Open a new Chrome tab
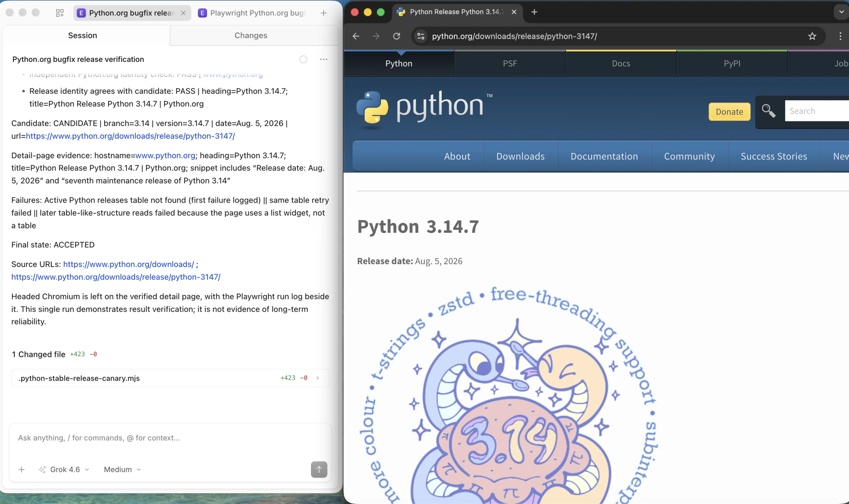 pyautogui.click(x=534, y=12)
